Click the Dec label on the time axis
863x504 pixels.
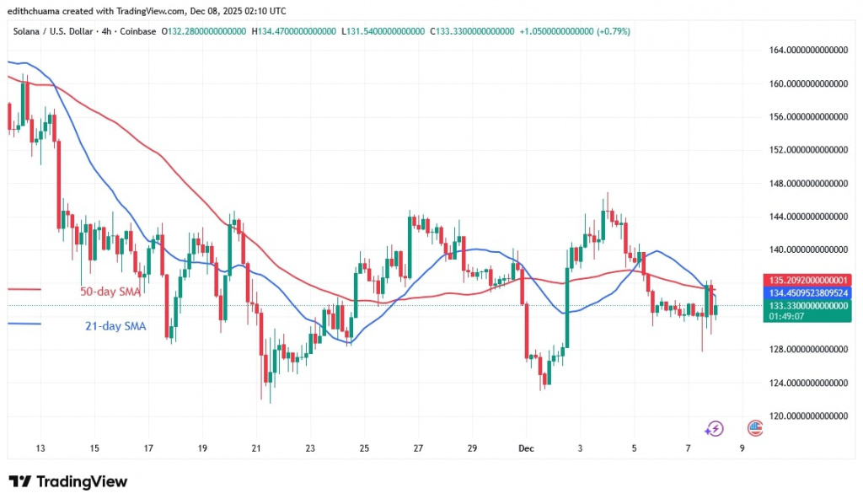(526, 448)
